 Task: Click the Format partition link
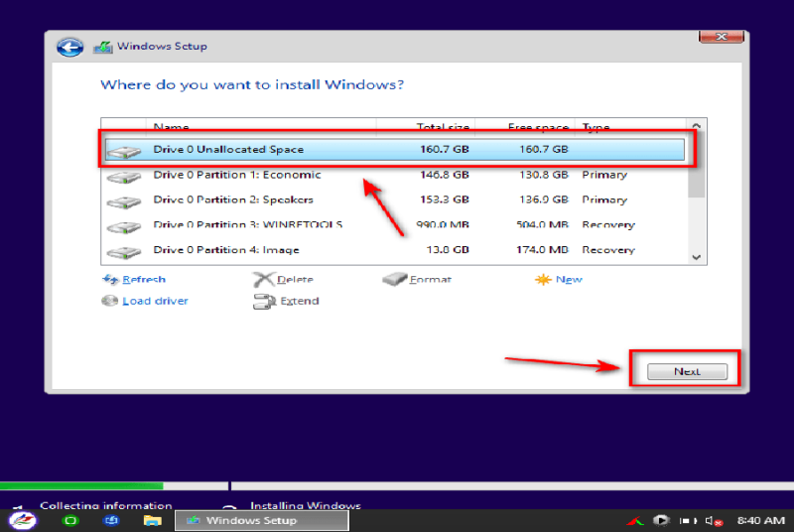point(430,280)
